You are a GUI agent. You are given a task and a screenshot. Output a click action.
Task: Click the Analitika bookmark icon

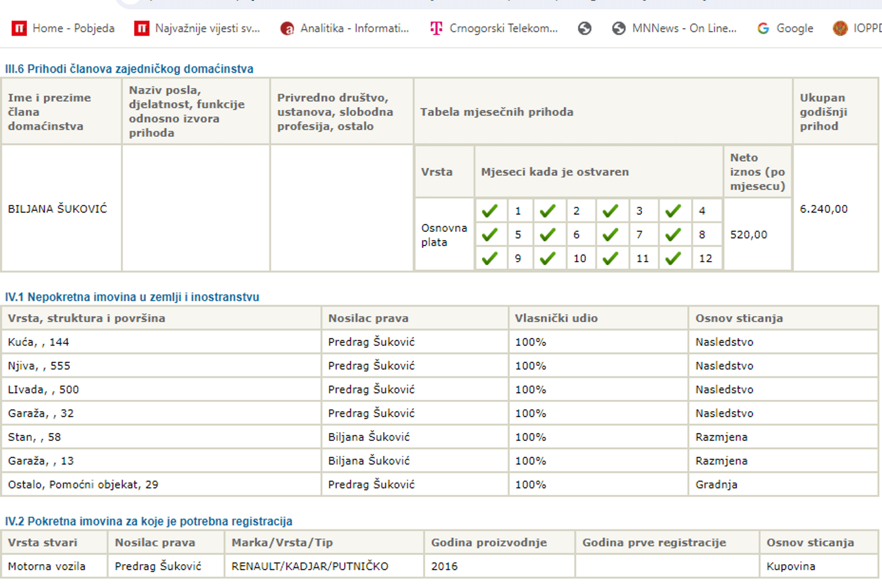[287, 28]
